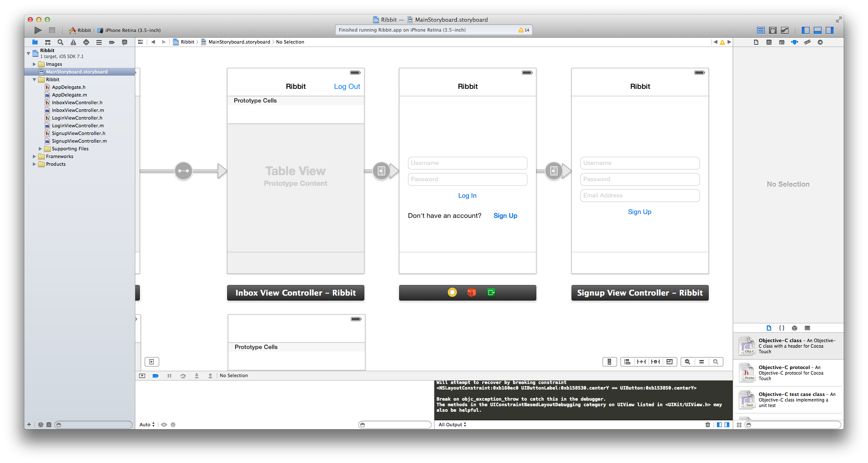Viewport: 868px width, 463px height.
Task: Expand the Images folder
Action: (x=35, y=64)
